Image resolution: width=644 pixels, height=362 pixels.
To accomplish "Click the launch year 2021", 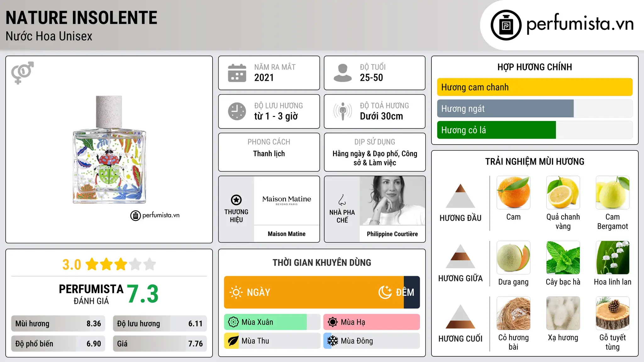I will click(x=264, y=78).
